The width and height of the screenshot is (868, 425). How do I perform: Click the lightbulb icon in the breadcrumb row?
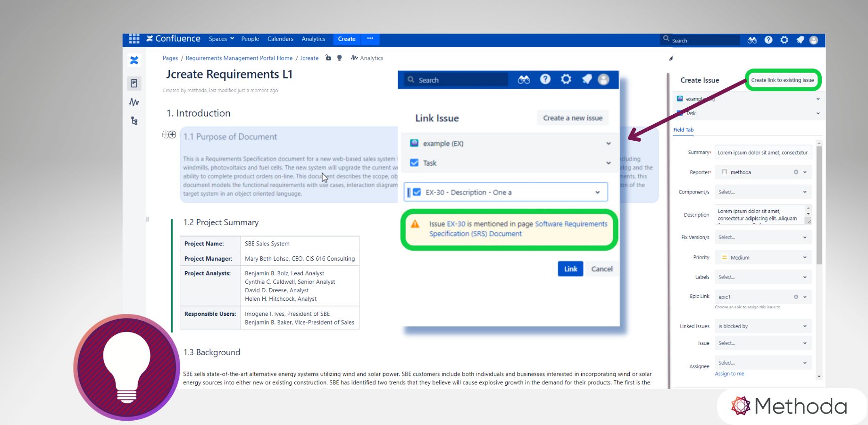click(x=339, y=58)
